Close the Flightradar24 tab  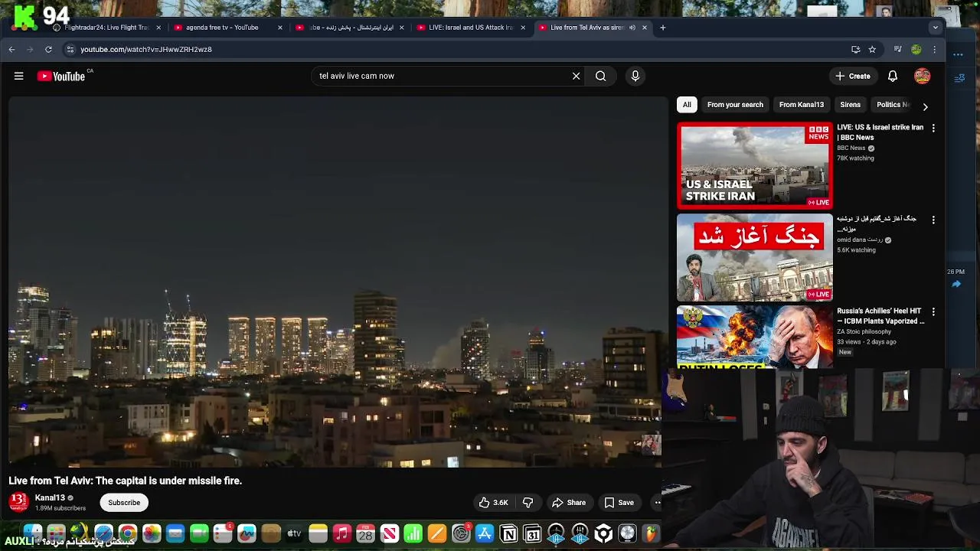coord(158,28)
